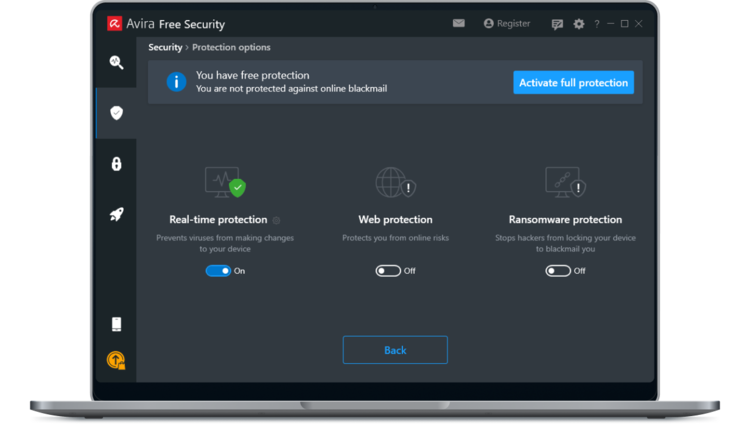750x424 pixels.
Task: Open the Performance rocket sidebar icon
Action: 116,214
